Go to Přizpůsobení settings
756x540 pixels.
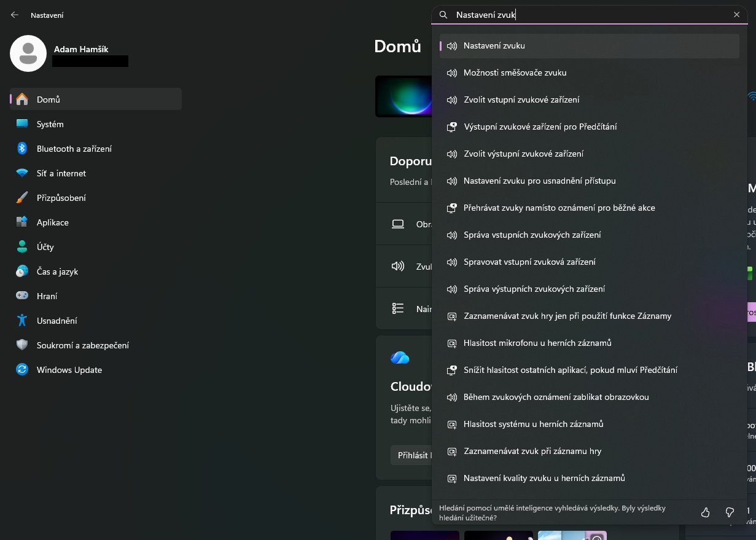(61, 198)
